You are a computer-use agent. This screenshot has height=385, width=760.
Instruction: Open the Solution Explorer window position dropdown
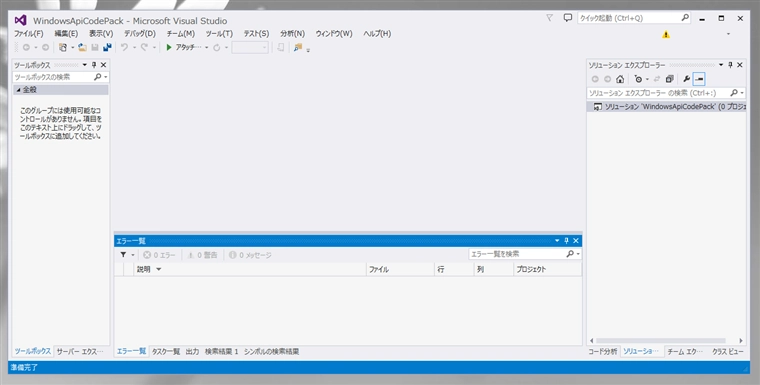pyautogui.click(x=721, y=65)
